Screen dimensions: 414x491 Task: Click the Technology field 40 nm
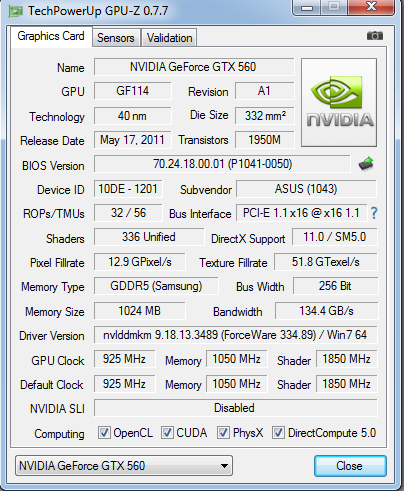click(133, 116)
